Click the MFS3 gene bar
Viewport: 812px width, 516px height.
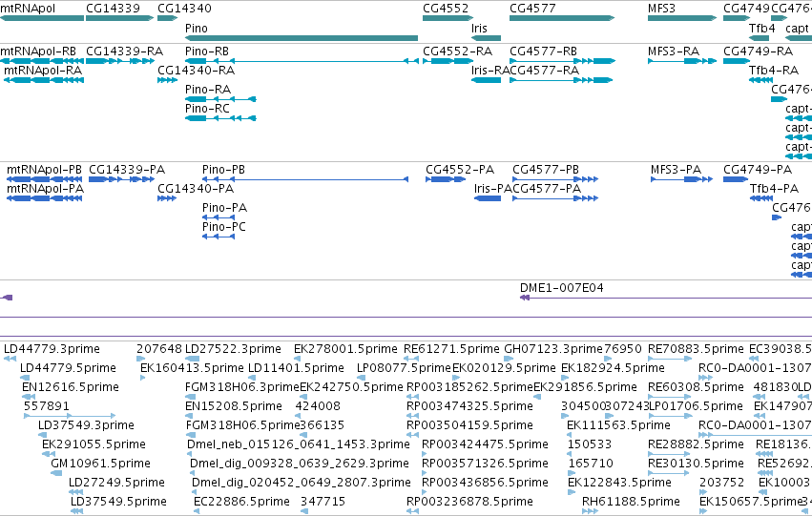pyautogui.click(x=682, y=18)
